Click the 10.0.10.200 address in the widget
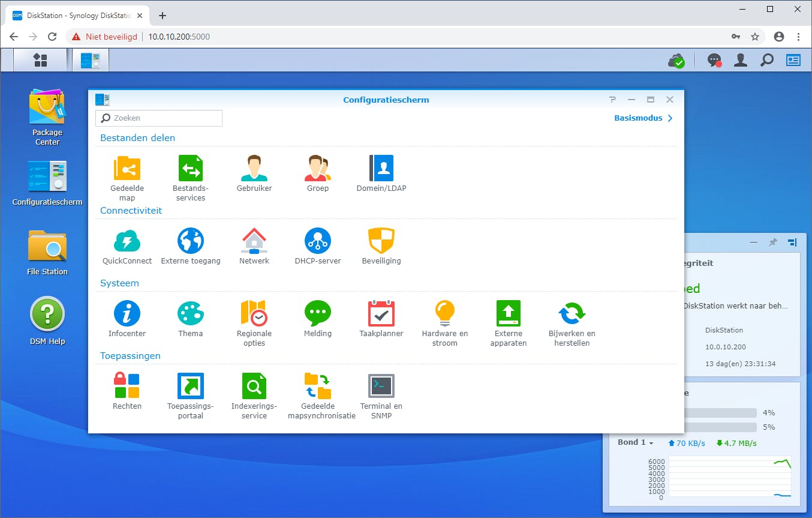Screen dimensions: 812x518 tap(726, 347)
